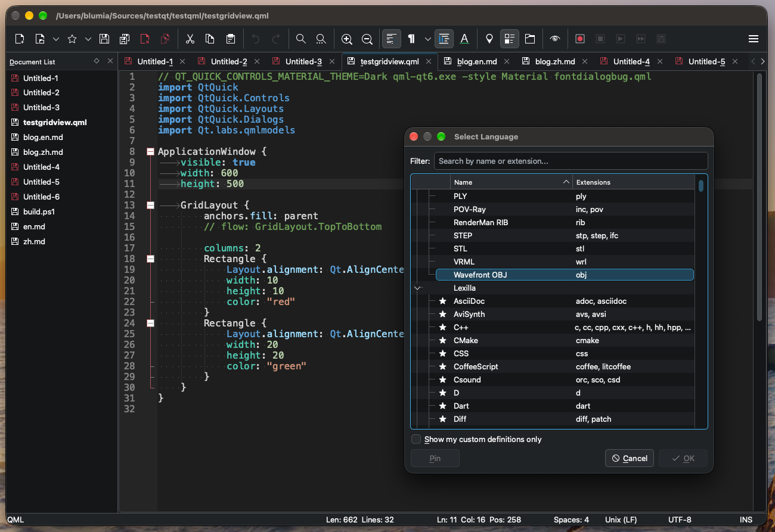Open Find with the magnifier icon
This screenshot has height=532, width=775.
pos(301,39)
